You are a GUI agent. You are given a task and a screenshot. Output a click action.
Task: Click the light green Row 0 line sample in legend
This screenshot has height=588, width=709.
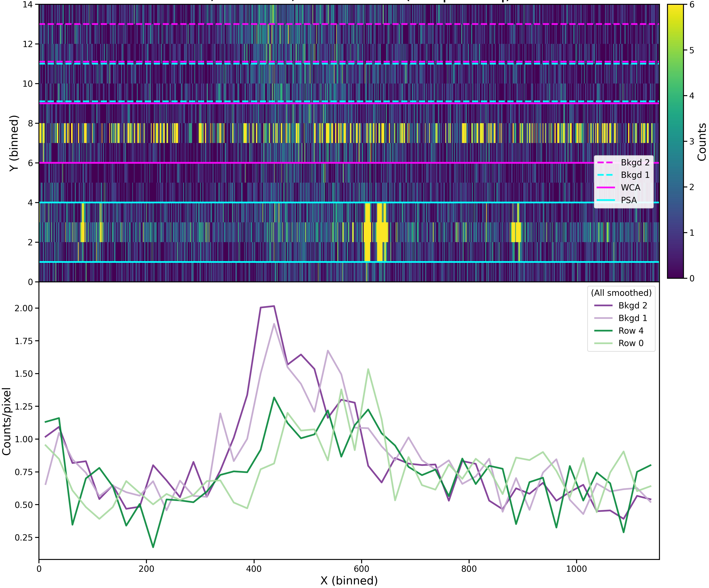coord(603,343)
